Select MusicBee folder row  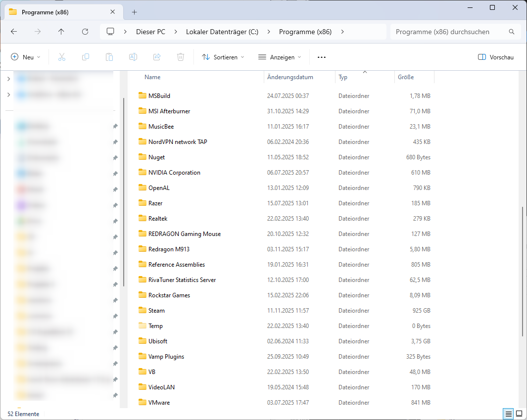pos(285,126)
